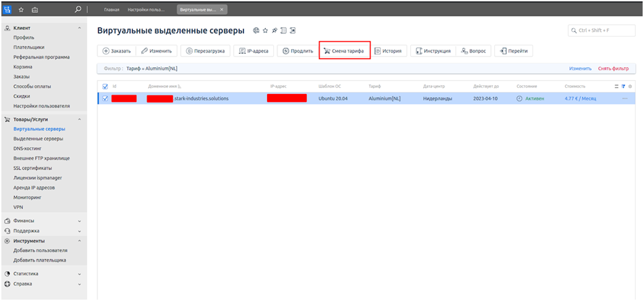Expand the Статистика sidebar section
The height and width of the screenshot is (301, 644).
[x=79, y=274]
